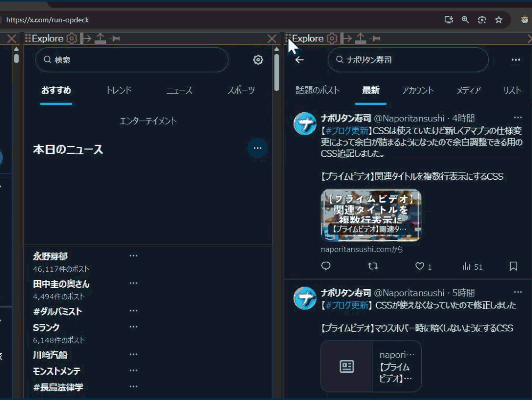The image size is (532, 400).
Task: Open settings gear of right Explore column header
Action: 332,38
